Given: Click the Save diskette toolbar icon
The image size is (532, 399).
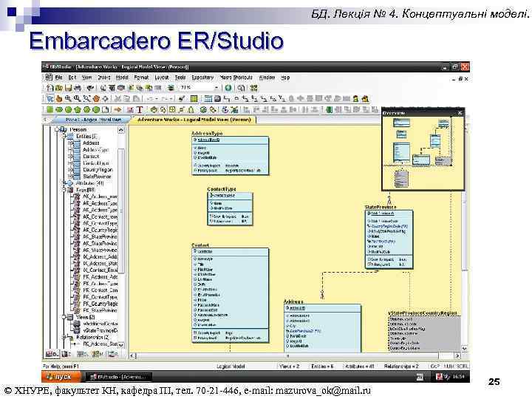Looking at the screenshot, I should pyautogui.click(x=68, y=88).
